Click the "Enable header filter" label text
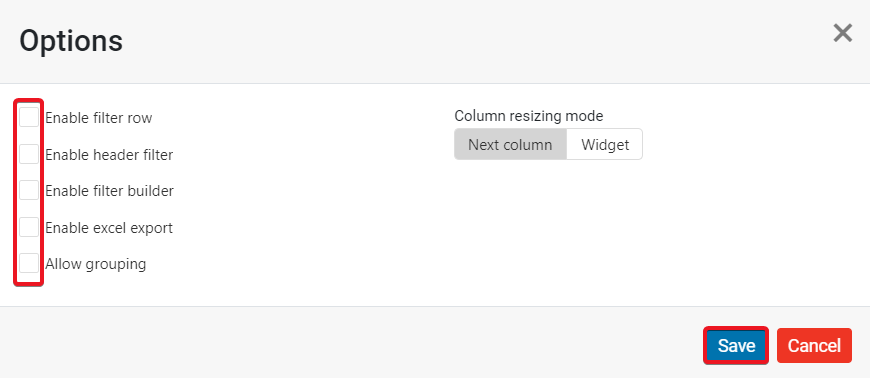Screen dimensions: 870x378 click(x=109, y=154)
